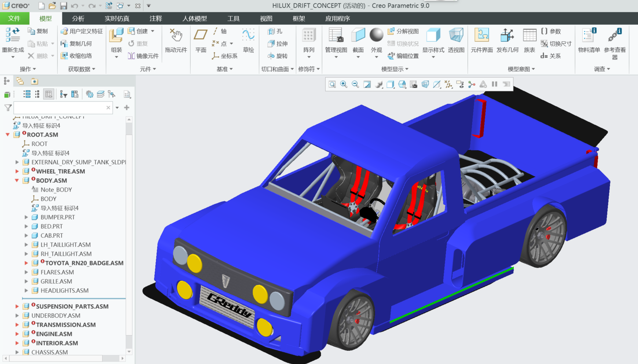Open the 创建 dropdown arrow

tap(153, 31)
